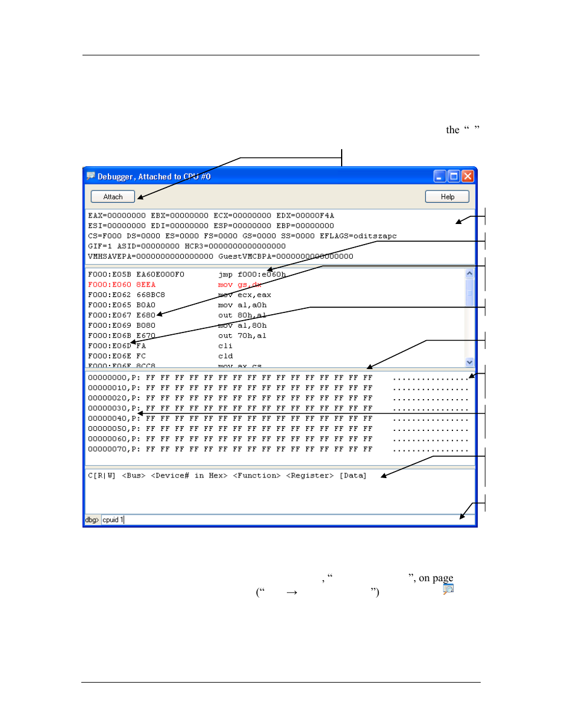Minimize the Debugger window
The image size is (562, 728).
click(439, 176)
